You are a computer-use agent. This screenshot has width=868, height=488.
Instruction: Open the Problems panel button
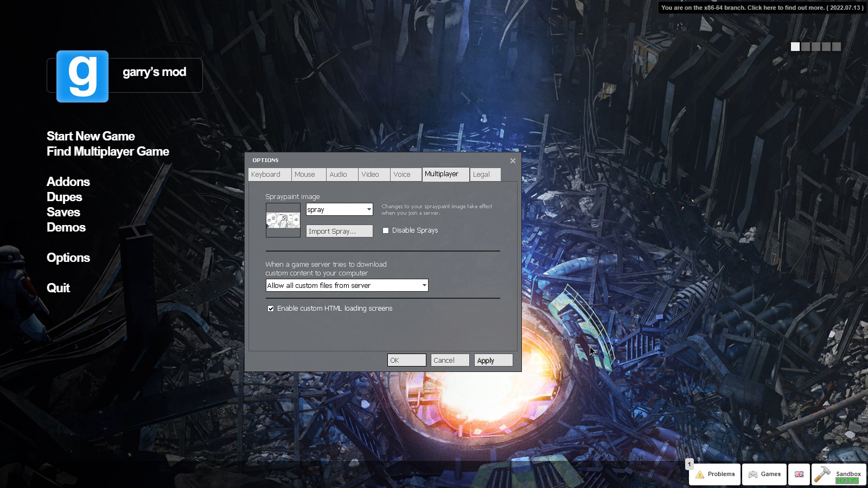(x=714, y=474)
